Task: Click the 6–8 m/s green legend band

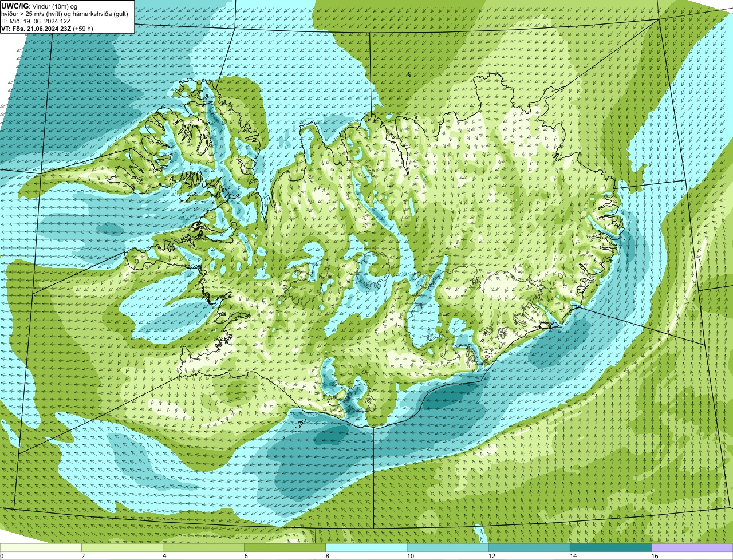Action: [285, 548]
